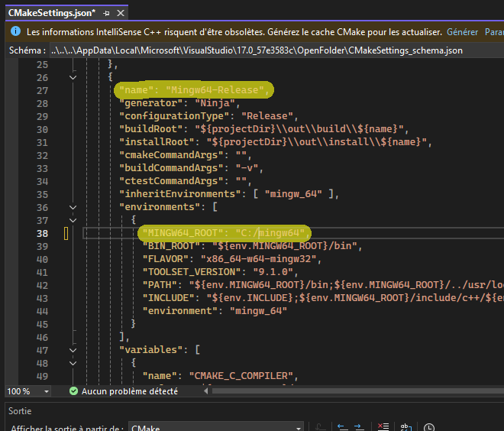Collapse the environment object at line 37
The image size is (504, 431).
point(73,220)
